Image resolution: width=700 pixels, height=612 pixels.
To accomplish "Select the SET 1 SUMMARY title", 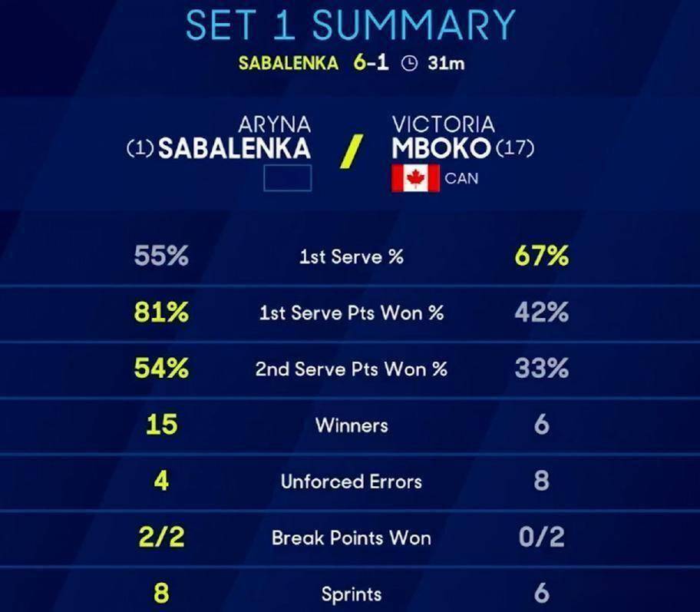I will pos(350,25).
